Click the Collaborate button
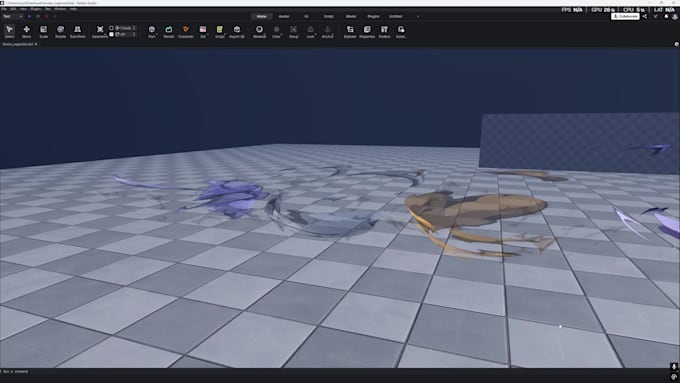The image size is (680, 383). (x=625, y=16)
